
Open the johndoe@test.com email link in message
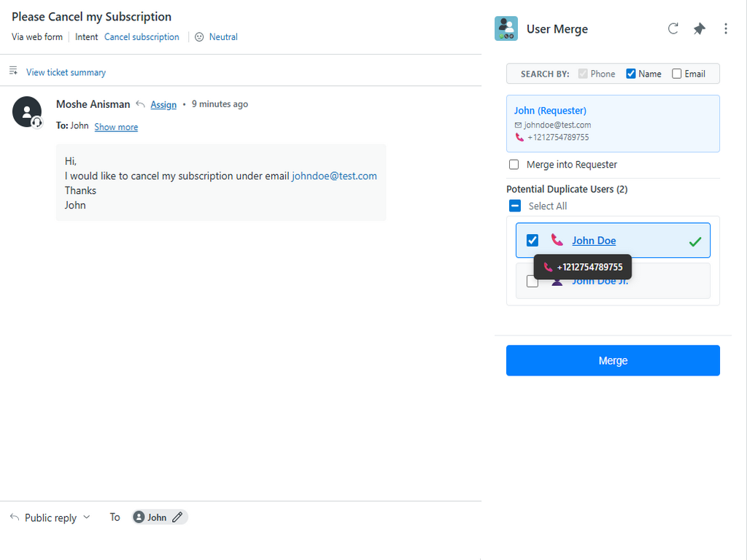(x=334, y=176)
